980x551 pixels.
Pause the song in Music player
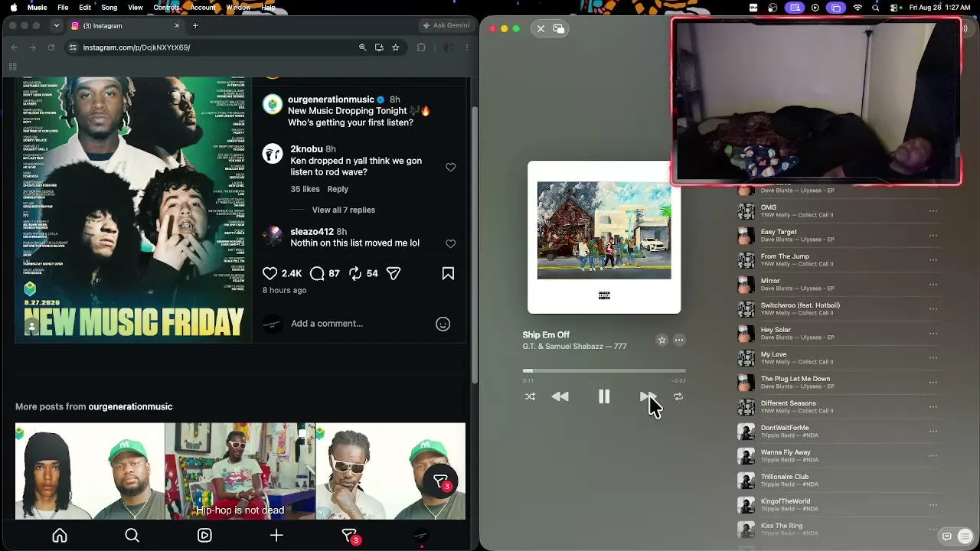tap(604, 396)
